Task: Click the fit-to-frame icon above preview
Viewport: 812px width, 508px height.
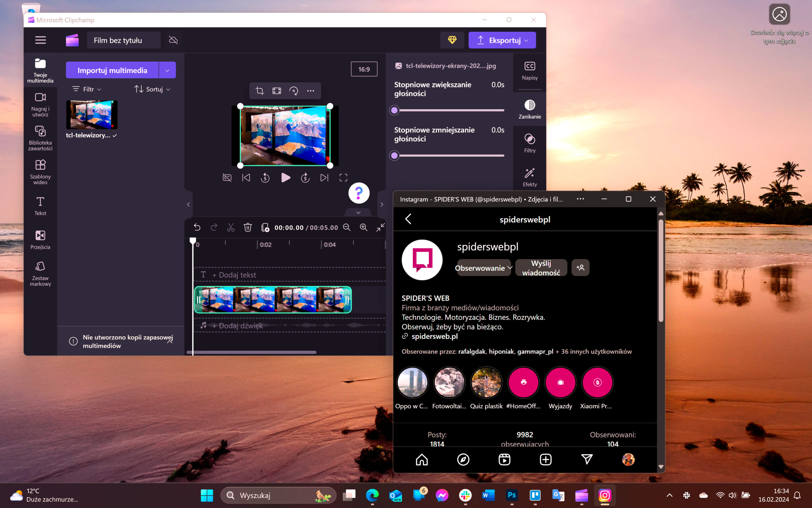Action: coord(277,91)
